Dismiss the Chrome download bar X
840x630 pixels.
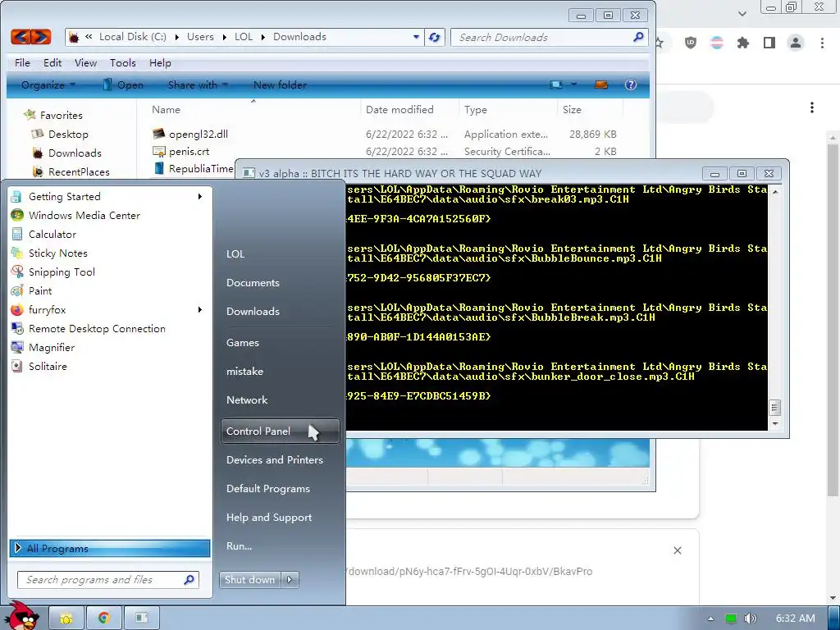coord(677,550)
